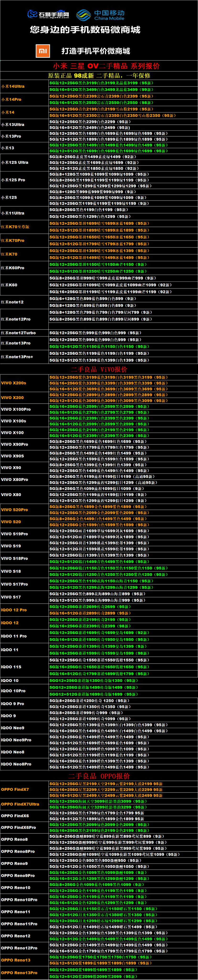The width and height of the screenshot is (198, 980).
Task: Select the OPPO Reno11Pro model label
Action: tap(19, 924)
